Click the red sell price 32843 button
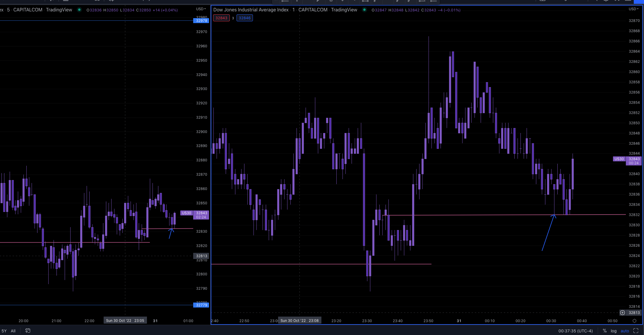644x335 pixels. pyautogui.click(x=221, y=18)
